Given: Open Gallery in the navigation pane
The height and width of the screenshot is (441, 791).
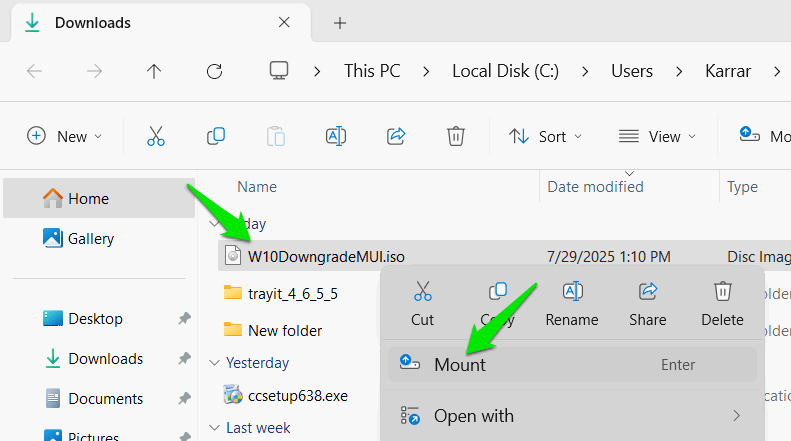Looking at the screenshot, I should (90, 239).
